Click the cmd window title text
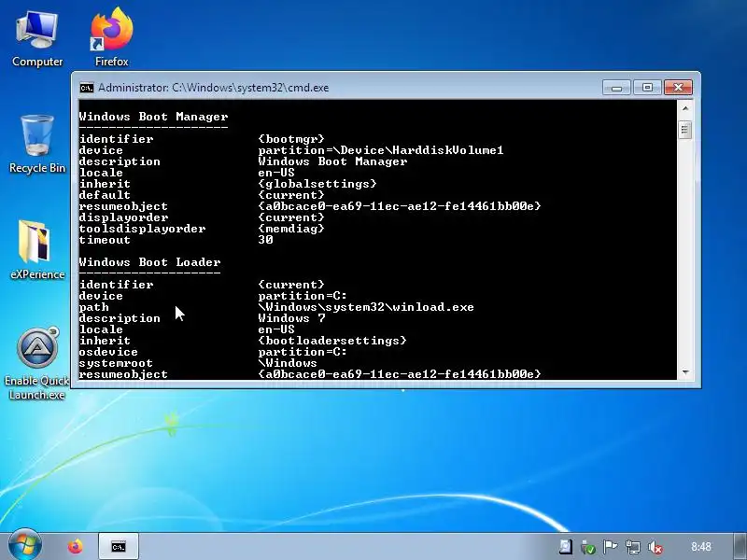This screenshot has width=747, height=560. coord(214,88)
